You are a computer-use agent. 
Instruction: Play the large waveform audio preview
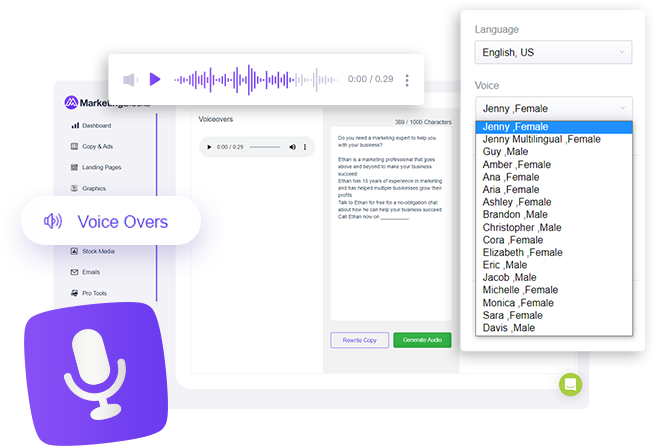click(x=155, y=79)
